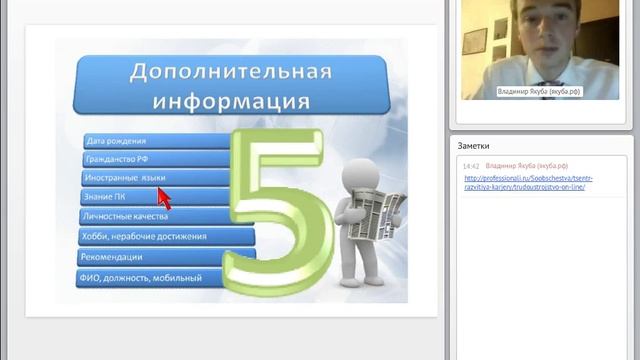
Task: Click the 'Знание ПК' slide bar
Action: pos(155,197)
